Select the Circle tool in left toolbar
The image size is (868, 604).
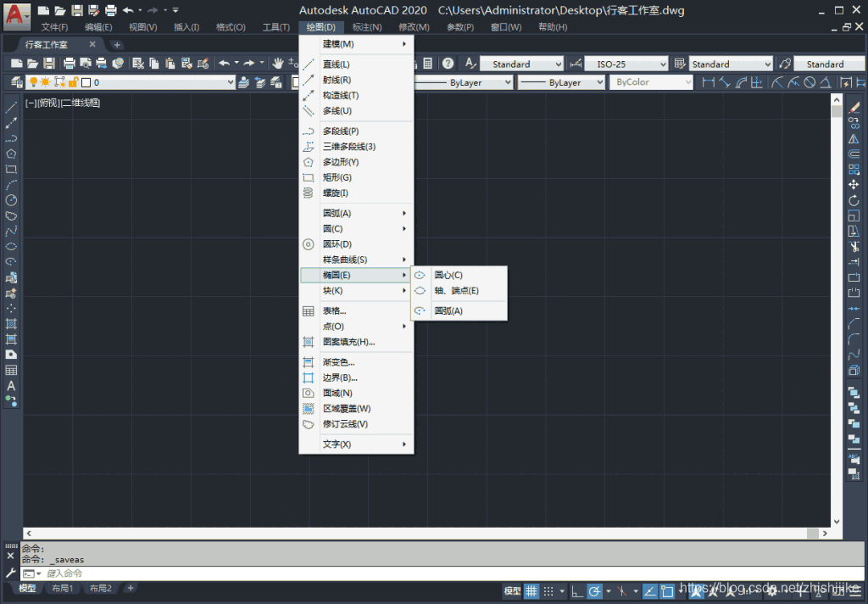coord(11,200)
